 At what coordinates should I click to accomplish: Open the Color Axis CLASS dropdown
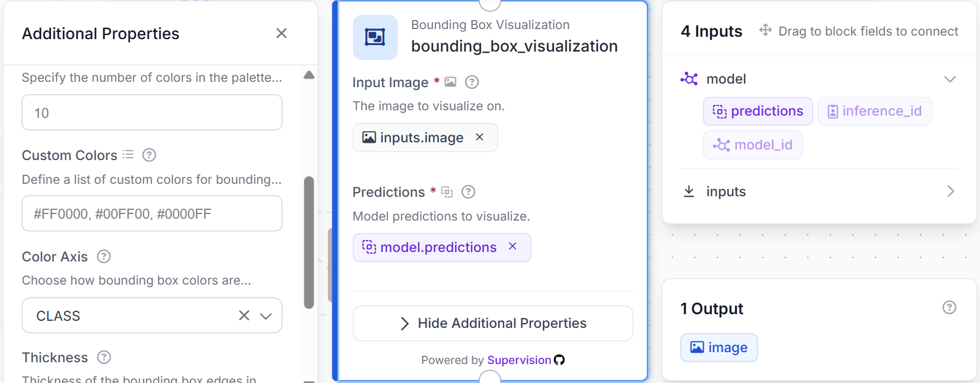coord(266,316)
